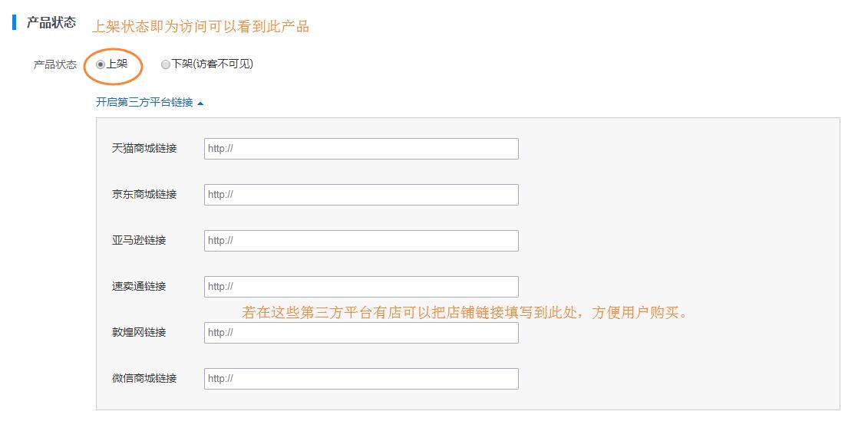Click the 速卖通链接 label text
Screen dimensions: 868x421
point(139,286)
